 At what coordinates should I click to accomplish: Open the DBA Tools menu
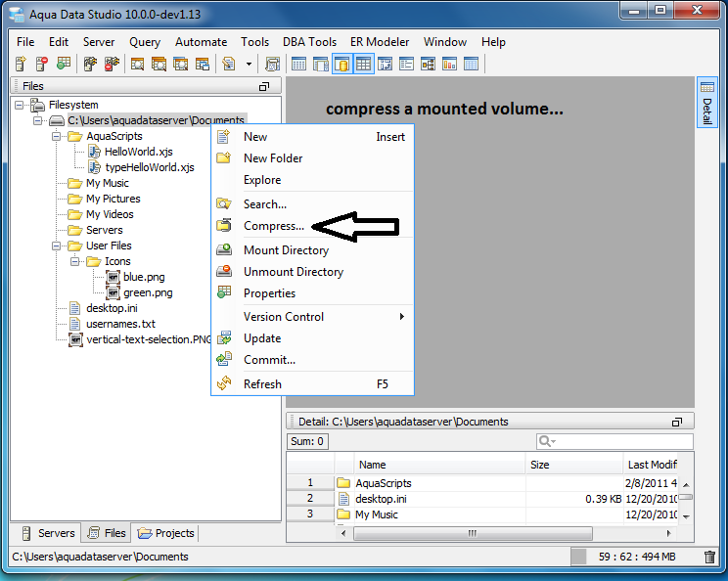(309, 42)
